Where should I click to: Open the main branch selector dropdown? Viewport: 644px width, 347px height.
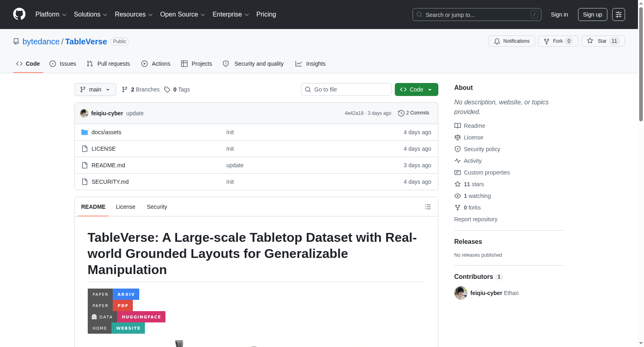click(95, 89)
